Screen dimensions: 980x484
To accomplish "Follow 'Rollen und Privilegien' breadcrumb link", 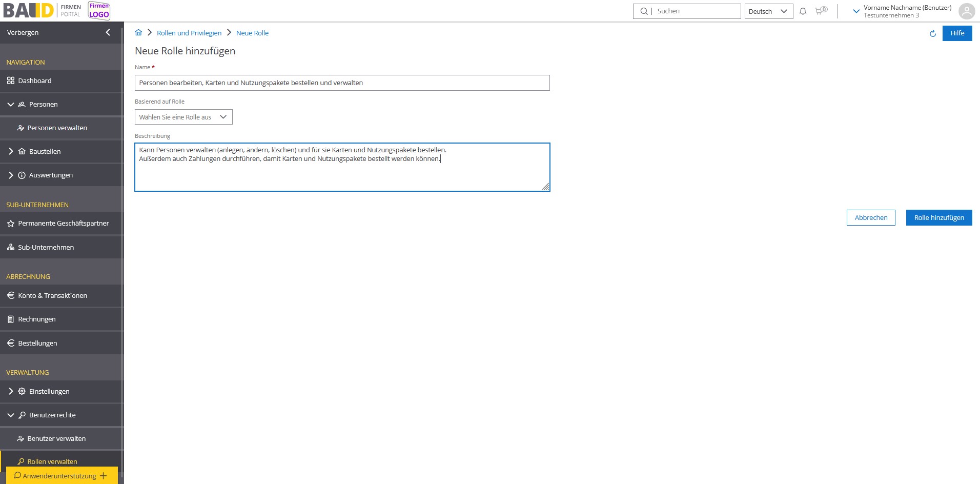I will 189,33.
